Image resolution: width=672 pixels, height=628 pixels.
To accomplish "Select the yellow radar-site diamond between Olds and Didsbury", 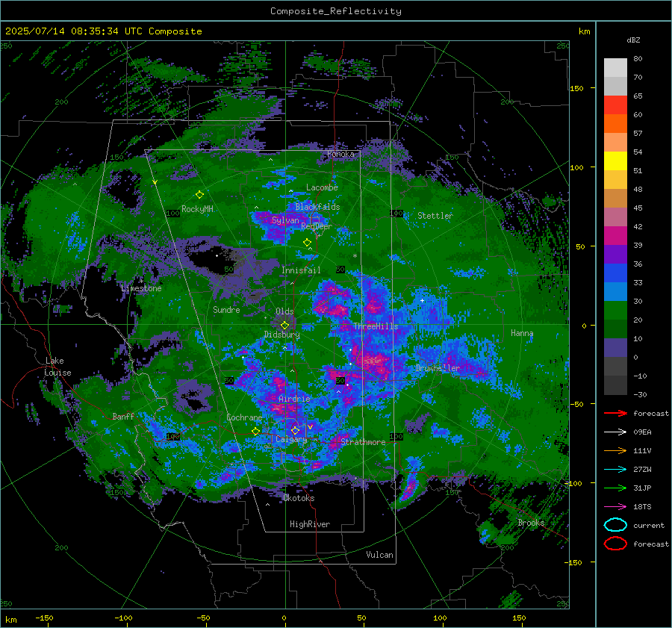I will 285,326.
